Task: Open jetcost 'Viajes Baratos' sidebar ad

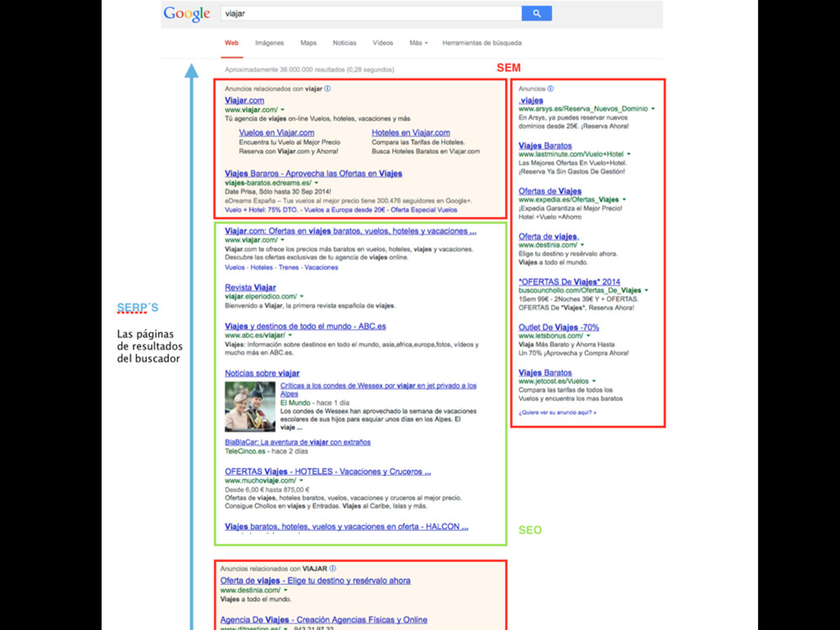Action: coord(545,372)
